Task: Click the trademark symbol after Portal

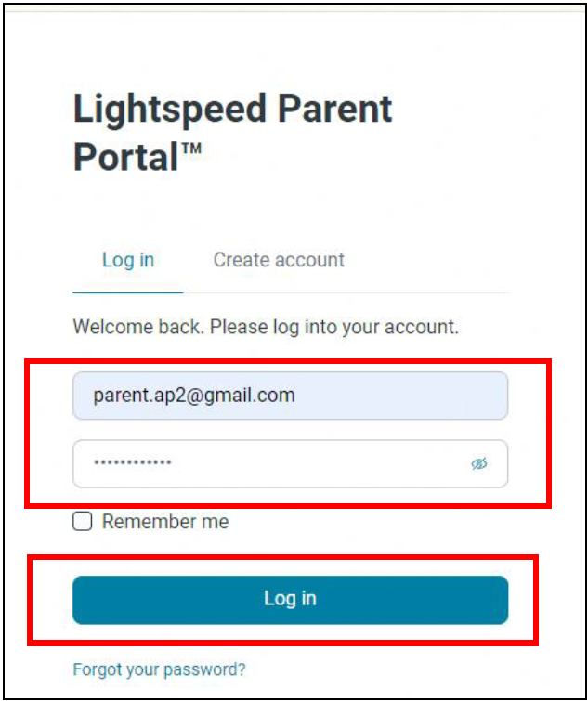Action: tap(191, 149)
